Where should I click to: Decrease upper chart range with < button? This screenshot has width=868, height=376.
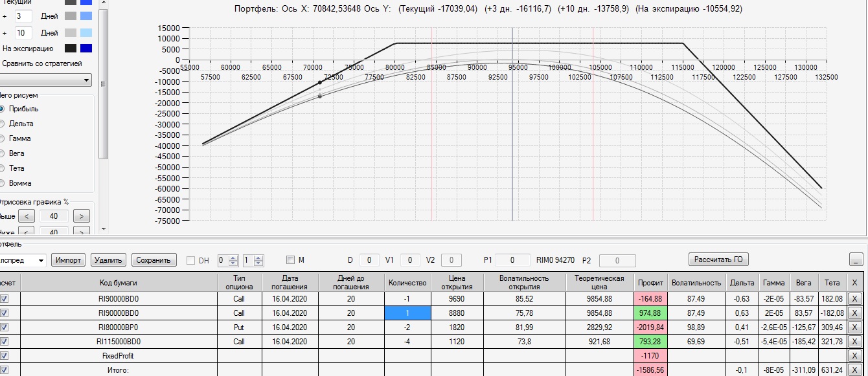coord(27,216)
